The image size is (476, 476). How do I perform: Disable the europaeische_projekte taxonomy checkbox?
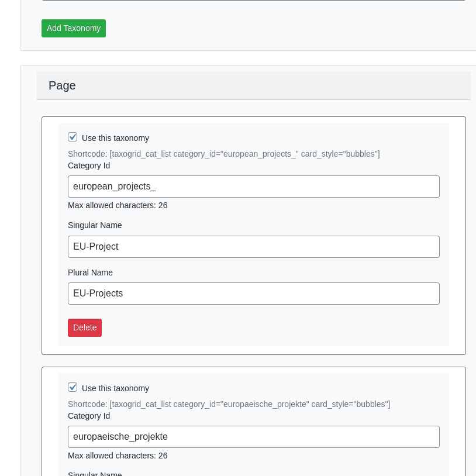coord(73,387)
